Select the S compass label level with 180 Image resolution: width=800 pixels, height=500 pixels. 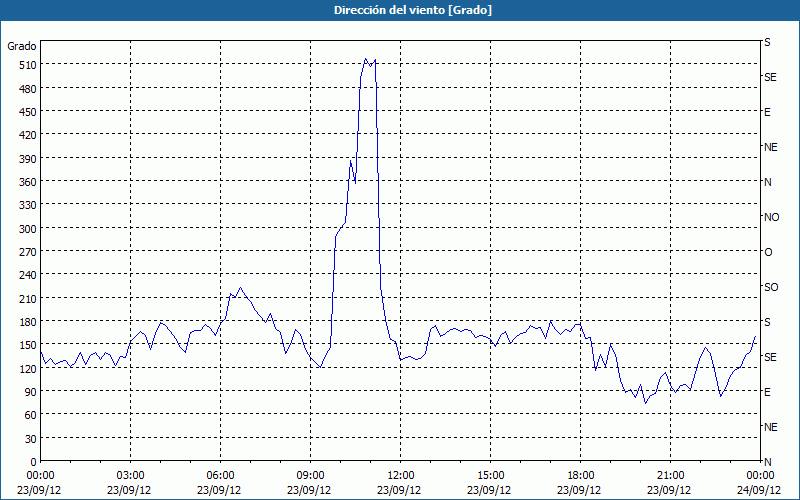point(767,322)
